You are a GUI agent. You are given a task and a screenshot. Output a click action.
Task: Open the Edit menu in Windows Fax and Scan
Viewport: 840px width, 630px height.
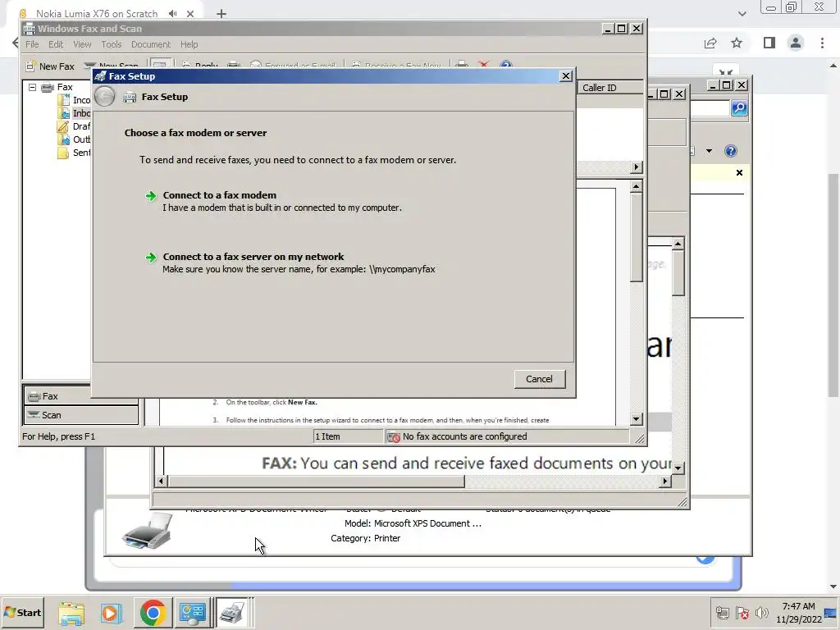[56, 44]
